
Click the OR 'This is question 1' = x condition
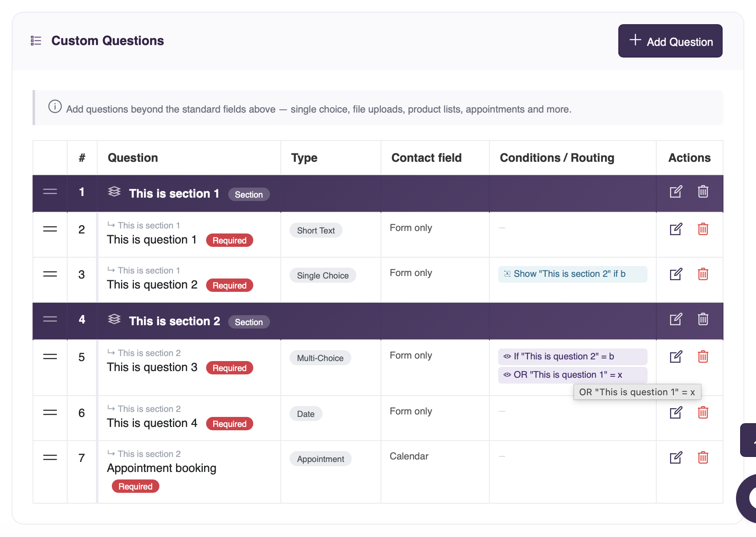(x=572, y=375)
